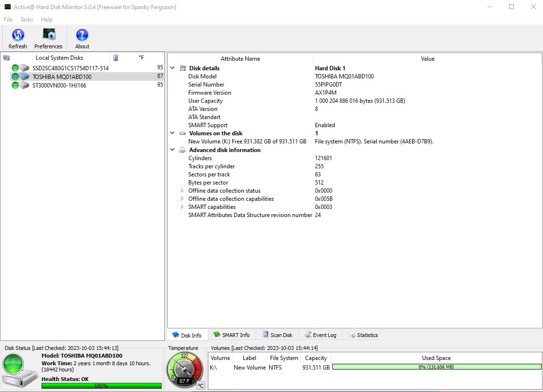Open the Tasks menu
Viewport: 543px width, 392px height.
click(x=26, y=19)
